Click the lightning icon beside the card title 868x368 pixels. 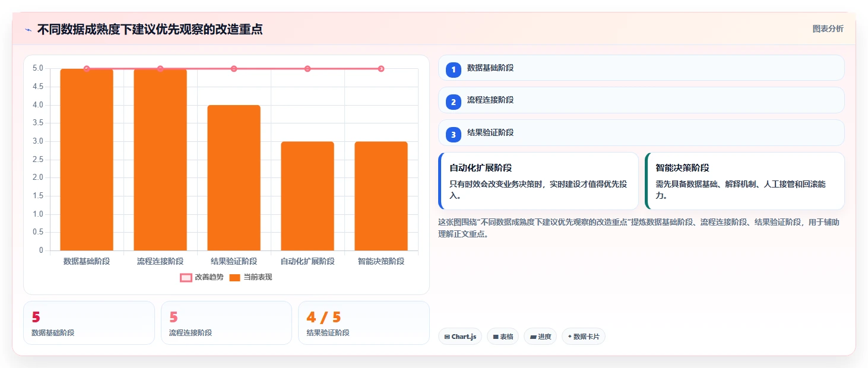(x=28, y=30)
